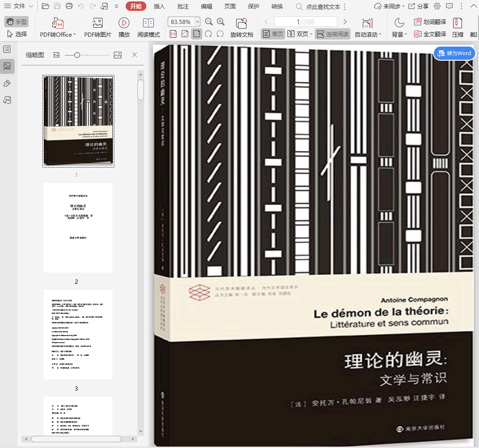Switch to the 批注 annotation tab
This screenshot has width=479, height=448.
[183, 6]
